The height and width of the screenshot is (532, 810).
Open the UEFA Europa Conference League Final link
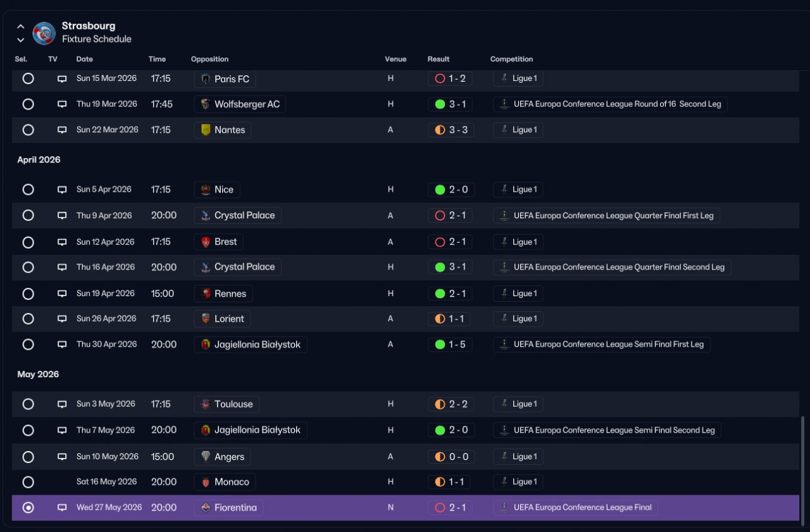tap(575, 507)
